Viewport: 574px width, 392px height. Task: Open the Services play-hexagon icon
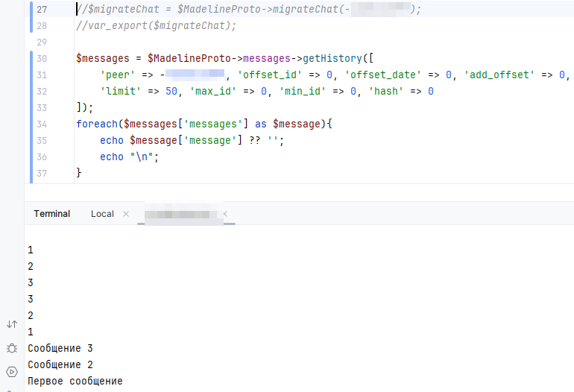coord(12,372)
